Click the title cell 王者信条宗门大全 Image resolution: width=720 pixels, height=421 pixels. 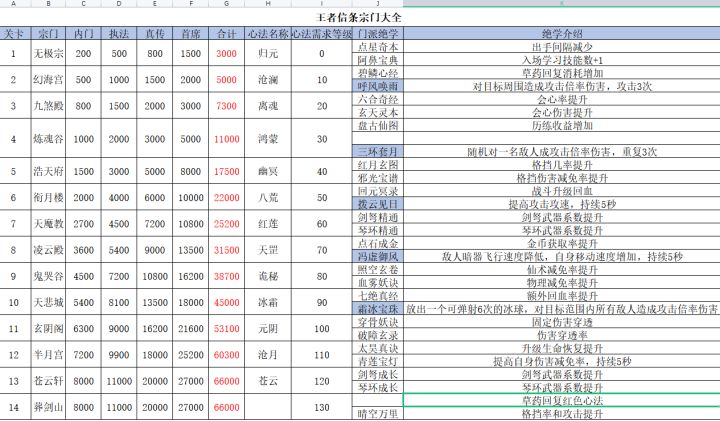pos(360,17)
